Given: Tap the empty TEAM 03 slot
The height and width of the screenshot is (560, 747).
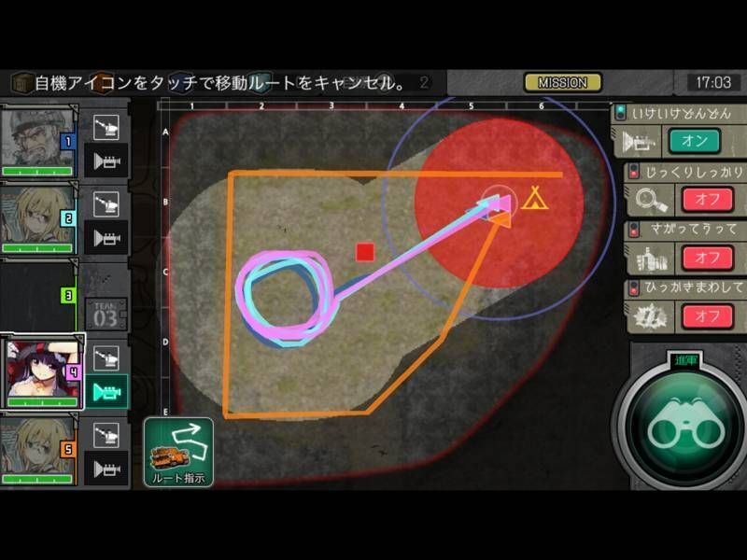Looking at the screenshot, I should 106,314.
